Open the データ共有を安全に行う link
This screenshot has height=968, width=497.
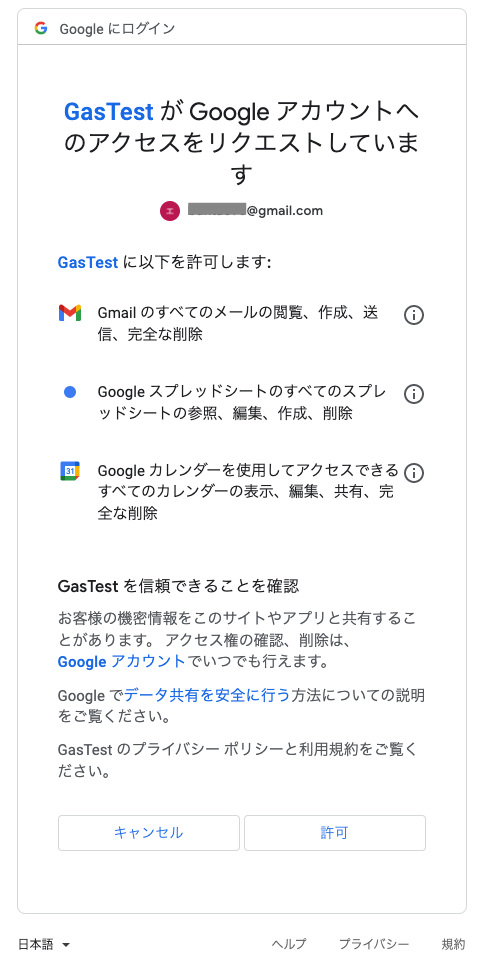(x=207, y=696)
